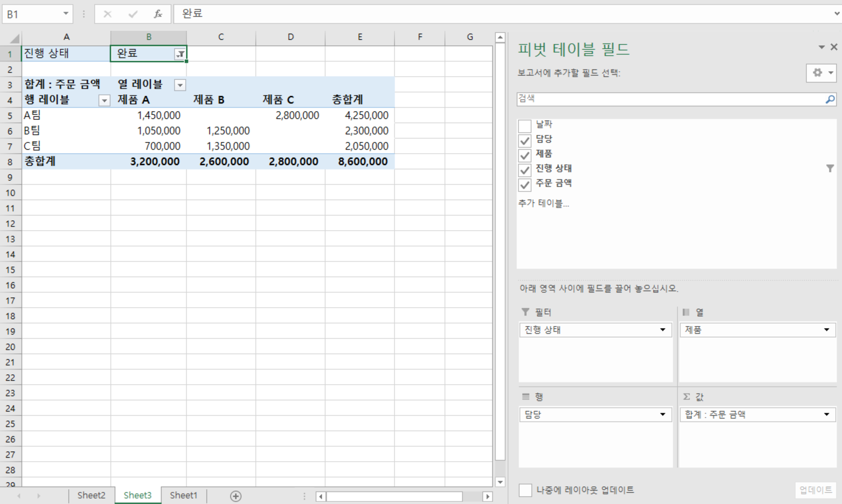Select column D header
Screen dimensions: 842x504
[x=290, y=37]
